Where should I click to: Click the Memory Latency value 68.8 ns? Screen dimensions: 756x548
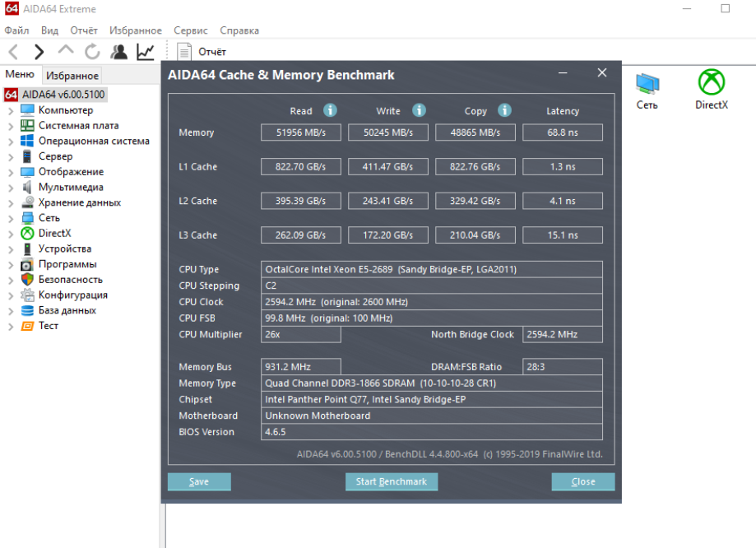[563, 132]
